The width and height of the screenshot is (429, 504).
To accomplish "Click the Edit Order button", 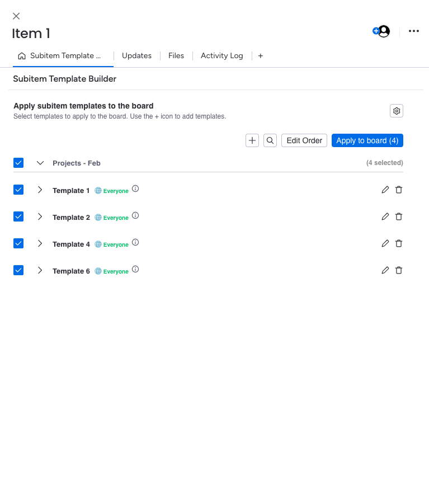I will (x=304, y=140).
